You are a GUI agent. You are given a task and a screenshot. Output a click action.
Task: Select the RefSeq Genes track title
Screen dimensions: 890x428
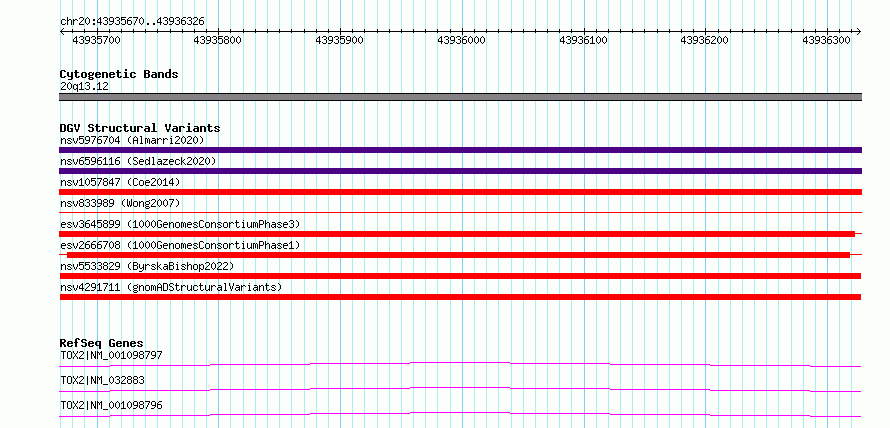102,343
